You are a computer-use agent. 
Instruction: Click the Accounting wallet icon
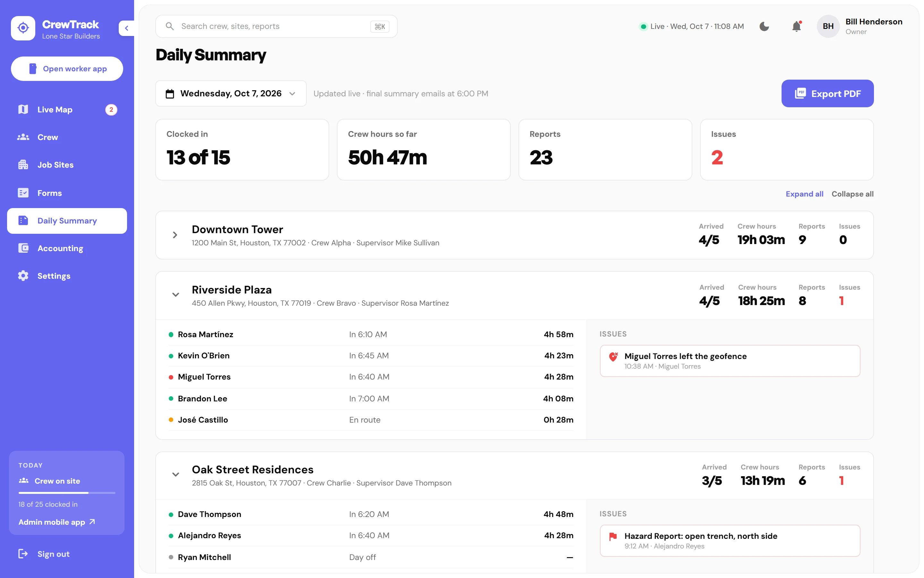[x=23, y=248]
